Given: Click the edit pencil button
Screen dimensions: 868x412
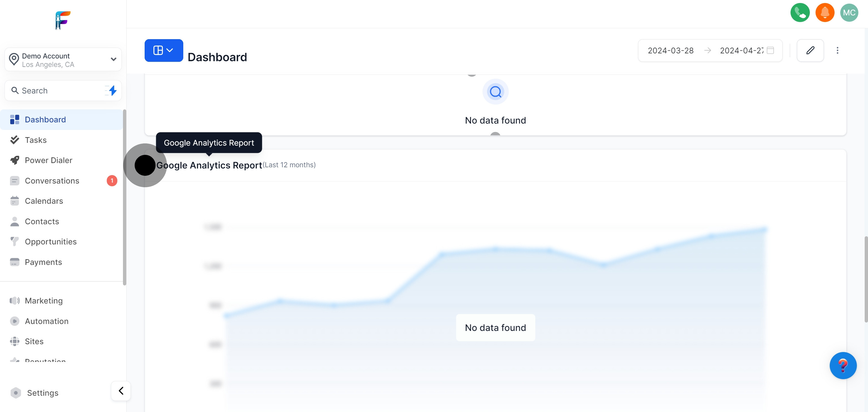Looking at the screenshot, I should (x=810, y=50).
